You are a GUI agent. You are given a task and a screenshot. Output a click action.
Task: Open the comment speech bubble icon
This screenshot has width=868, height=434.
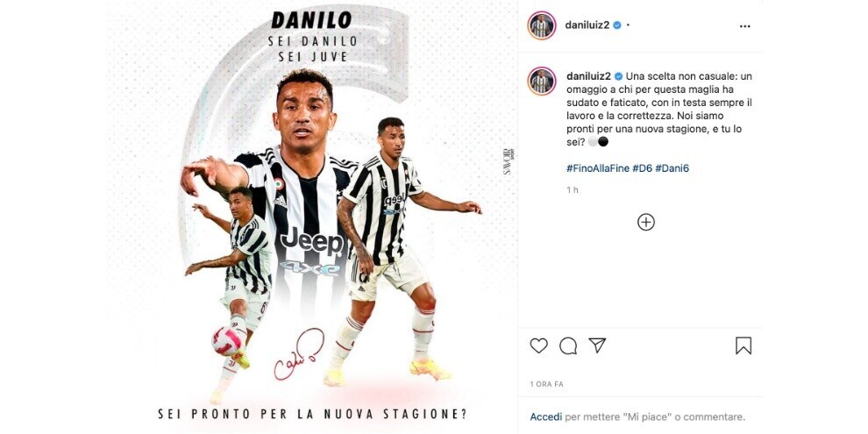568,346
